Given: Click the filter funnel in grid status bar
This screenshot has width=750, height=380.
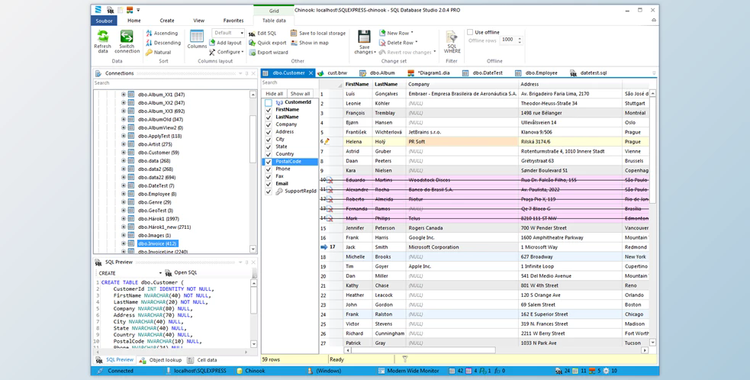Looking at the screenshot, I should 405,359.
